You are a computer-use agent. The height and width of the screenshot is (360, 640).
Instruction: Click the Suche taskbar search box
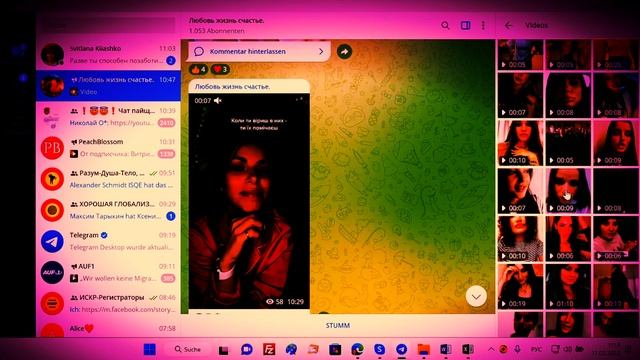point(188,349)
